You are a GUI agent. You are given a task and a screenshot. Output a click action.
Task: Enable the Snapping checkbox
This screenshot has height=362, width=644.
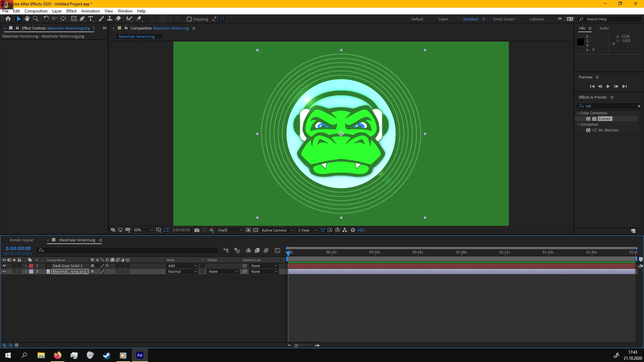(x=189, y=19)
